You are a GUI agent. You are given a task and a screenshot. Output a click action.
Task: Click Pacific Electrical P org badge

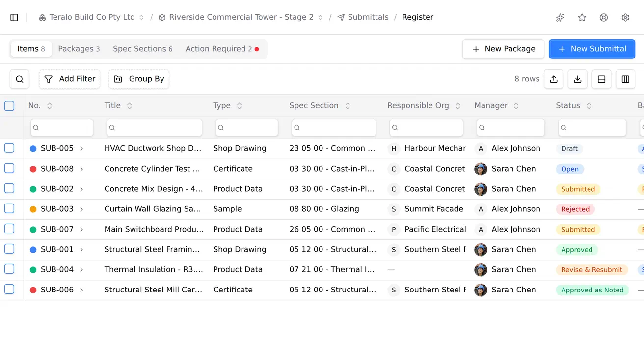394,230
